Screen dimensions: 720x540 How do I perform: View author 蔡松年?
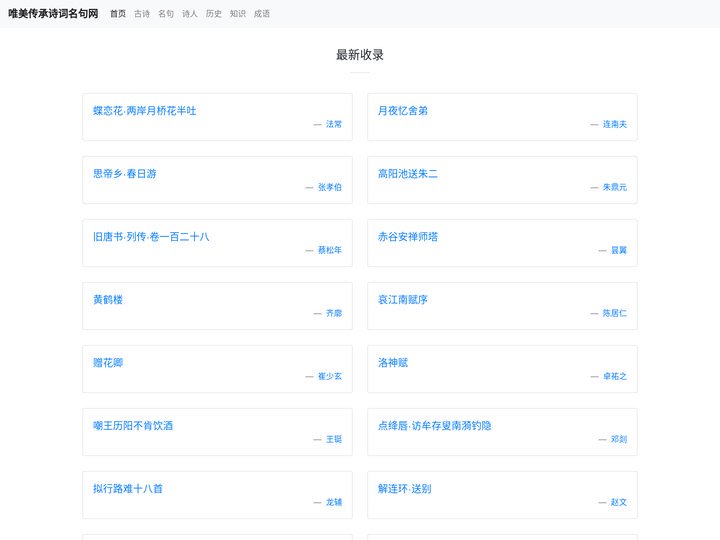[330, 250]
